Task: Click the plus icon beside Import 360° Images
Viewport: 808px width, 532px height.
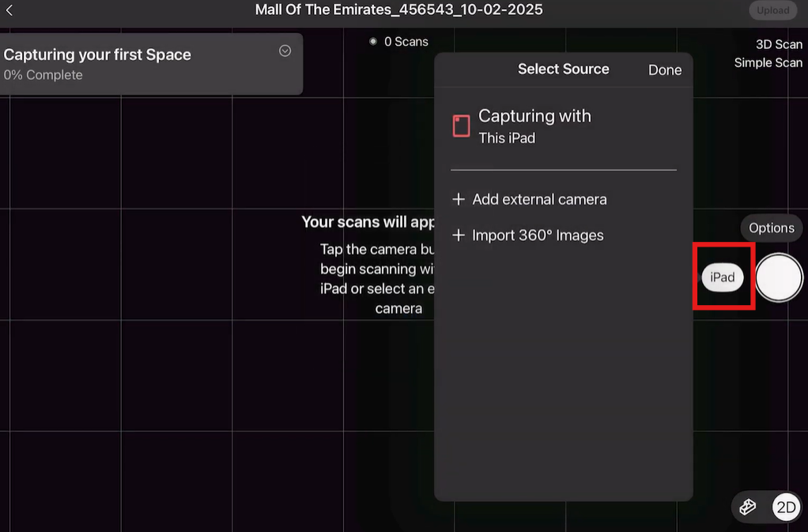Action: (458, 236)
